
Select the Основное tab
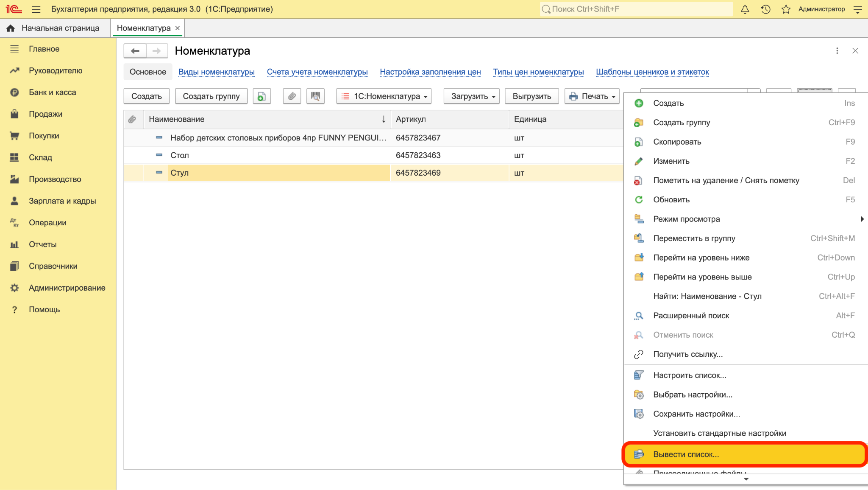tap(148, 72)
